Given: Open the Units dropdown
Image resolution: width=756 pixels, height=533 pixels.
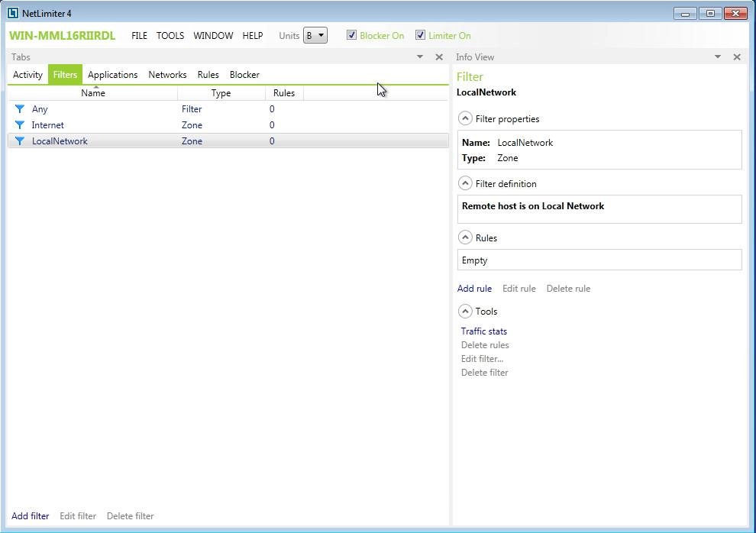Looking at the screenshot, I should (315, 35).
